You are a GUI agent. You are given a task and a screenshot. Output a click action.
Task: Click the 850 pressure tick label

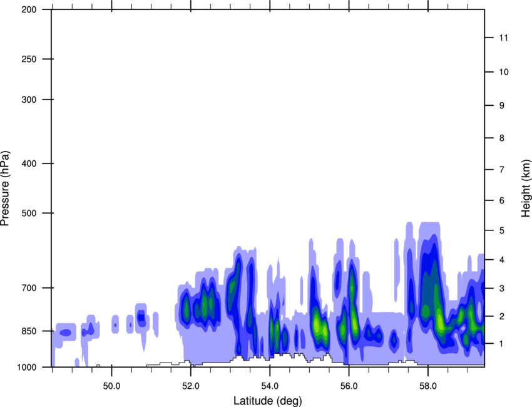click(29, 331)
